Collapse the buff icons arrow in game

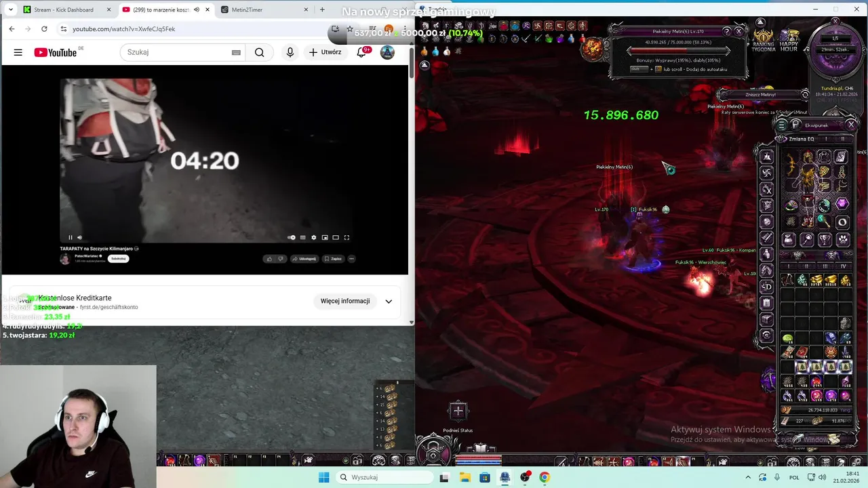(x=425, y=65)
